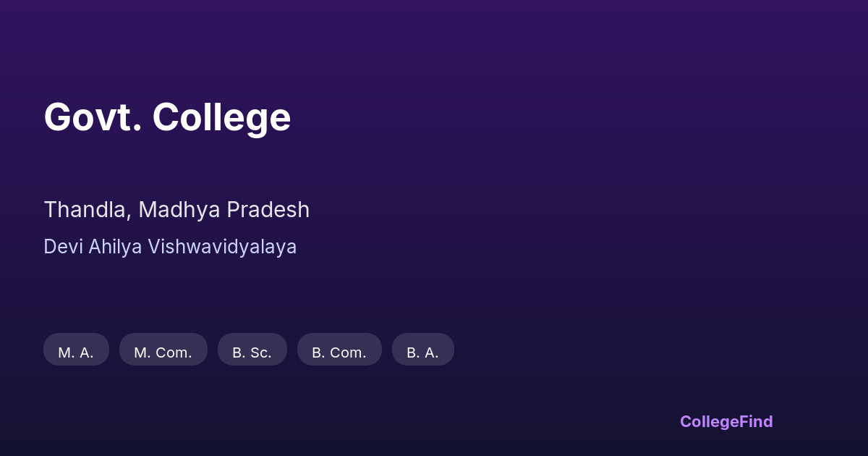Click the College part of CollegeFind logo
This screenshot has width=868, height=456.
pyautogui.click(x=710, y=421)
